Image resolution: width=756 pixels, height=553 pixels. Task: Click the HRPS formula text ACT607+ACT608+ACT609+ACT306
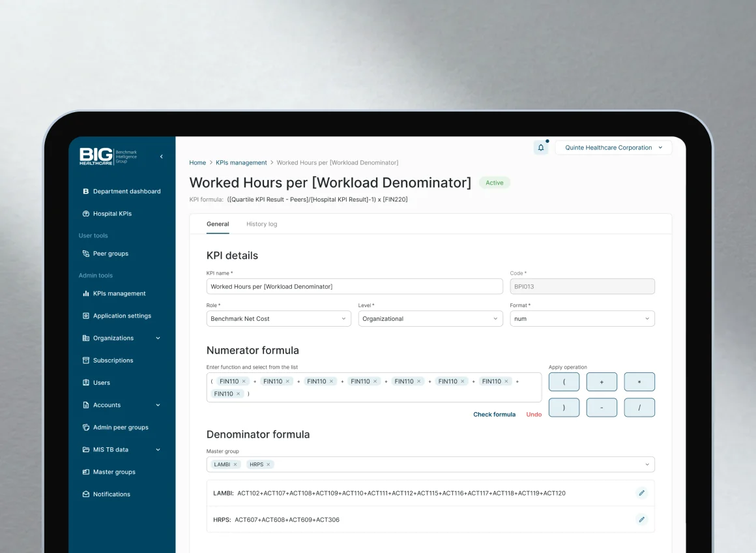click(287, 520)
